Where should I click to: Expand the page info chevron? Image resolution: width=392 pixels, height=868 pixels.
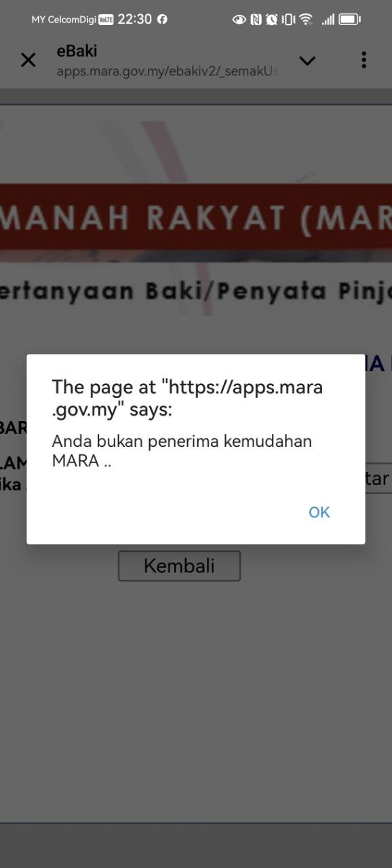click(x=307, y=61)
